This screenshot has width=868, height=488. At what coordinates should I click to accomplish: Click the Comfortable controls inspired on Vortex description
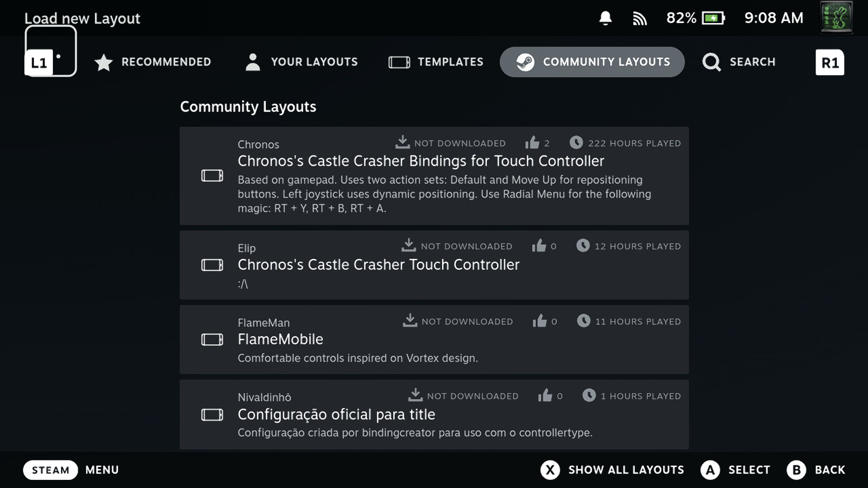(x=358, y=358)
